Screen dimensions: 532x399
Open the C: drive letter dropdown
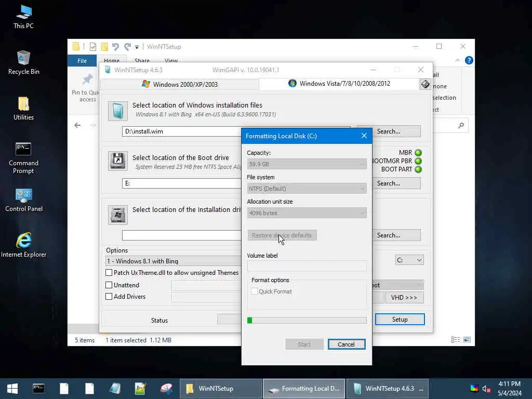click(x=409, y=260)
